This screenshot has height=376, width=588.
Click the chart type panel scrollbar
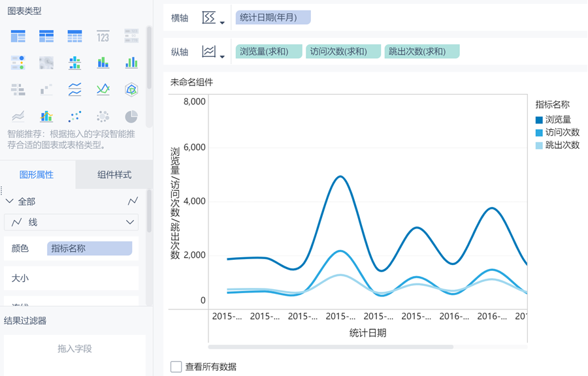149,57
